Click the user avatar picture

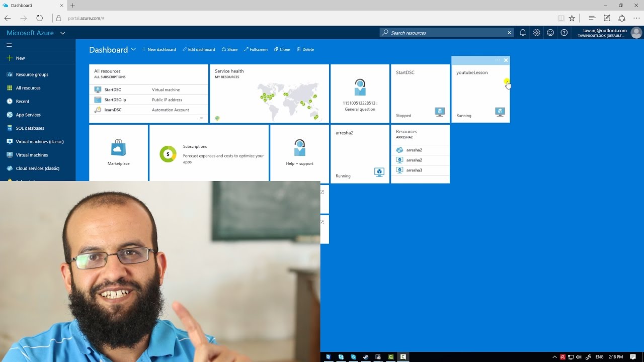pyautogui.click(x=636, y=33)
